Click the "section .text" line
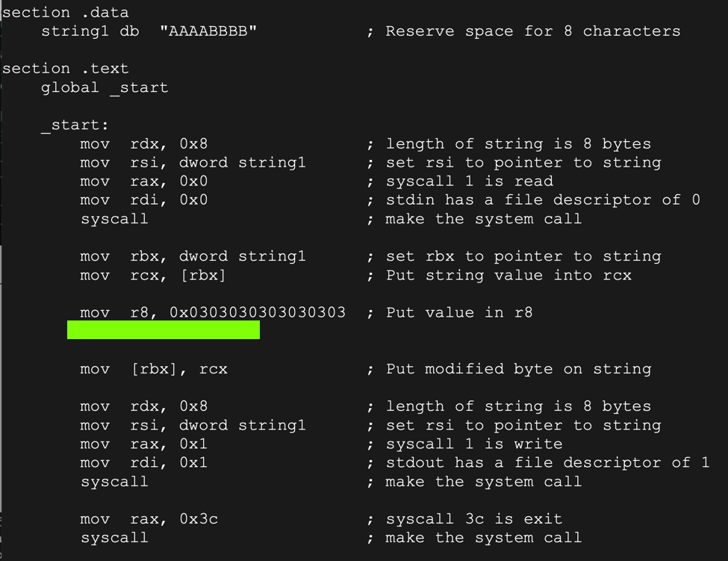This screenshot has height=561, width=728. (x=65, y=69)
